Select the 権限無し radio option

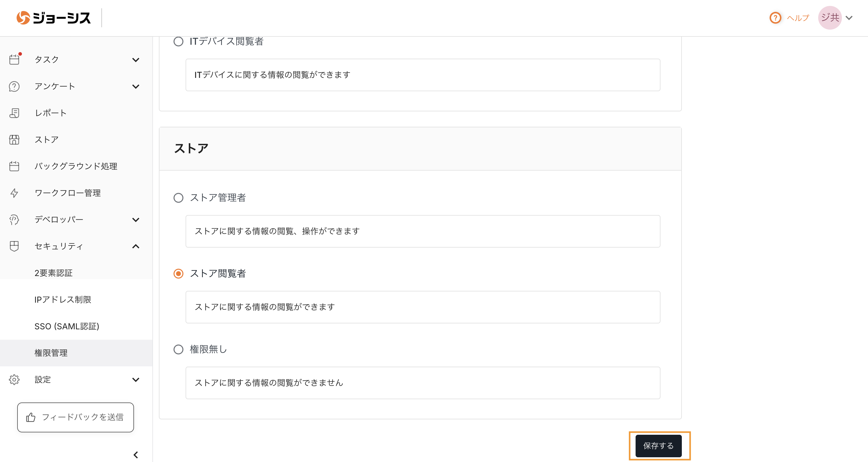[178, 349]
